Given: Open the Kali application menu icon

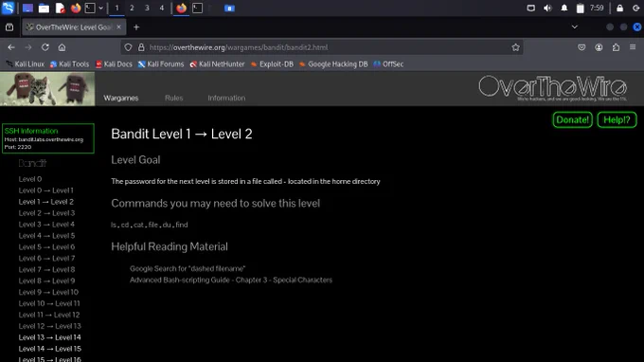Looking at the screenshot, I should (8, 8).
